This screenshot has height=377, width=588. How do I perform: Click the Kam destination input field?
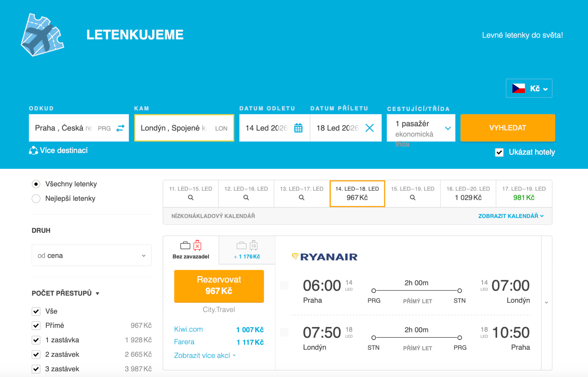[178, 128]
